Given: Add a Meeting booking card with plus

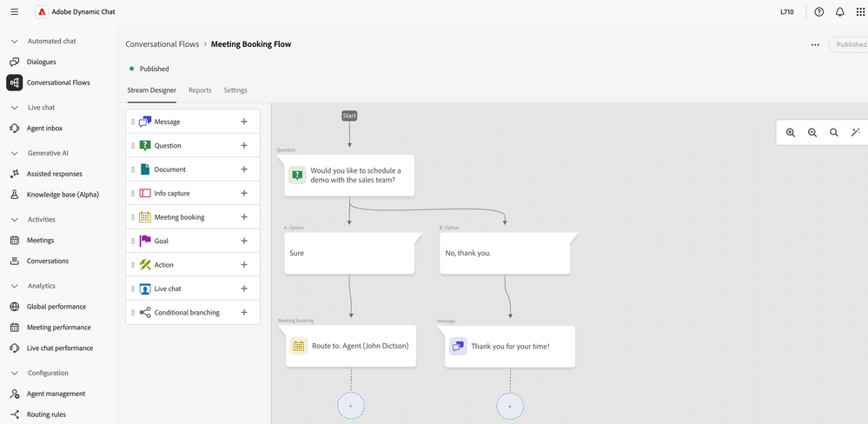Looking at the screenshot, I should pyautogui.click(x=244, y=217).
